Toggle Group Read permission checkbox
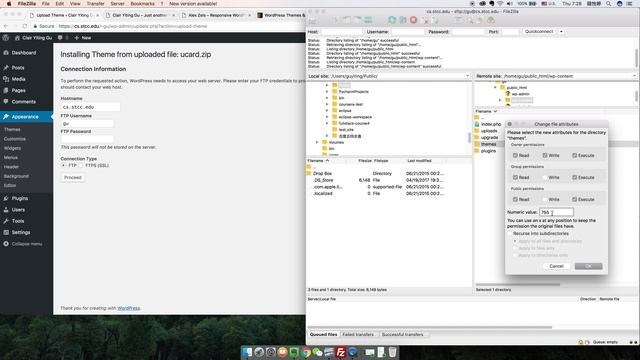The width and height of the screenshot is (640, 360). point(515,178)
